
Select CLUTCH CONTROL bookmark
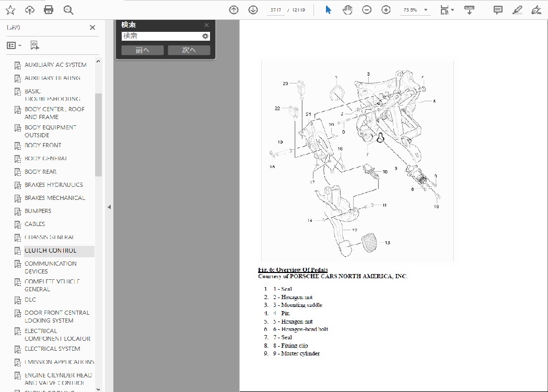tap(50, 251)
